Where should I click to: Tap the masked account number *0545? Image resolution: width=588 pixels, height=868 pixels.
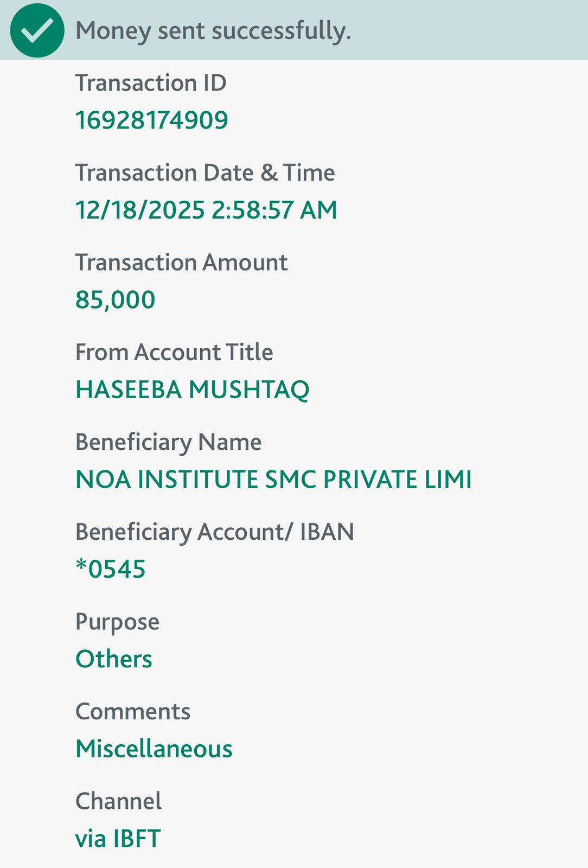111,569
